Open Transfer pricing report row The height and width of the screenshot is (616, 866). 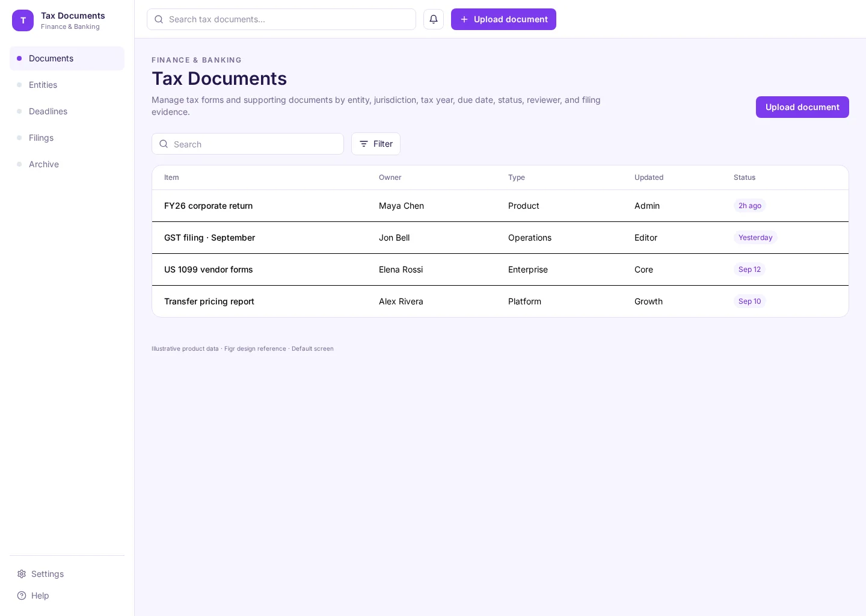pyautogui.click(x=500, y=301)
